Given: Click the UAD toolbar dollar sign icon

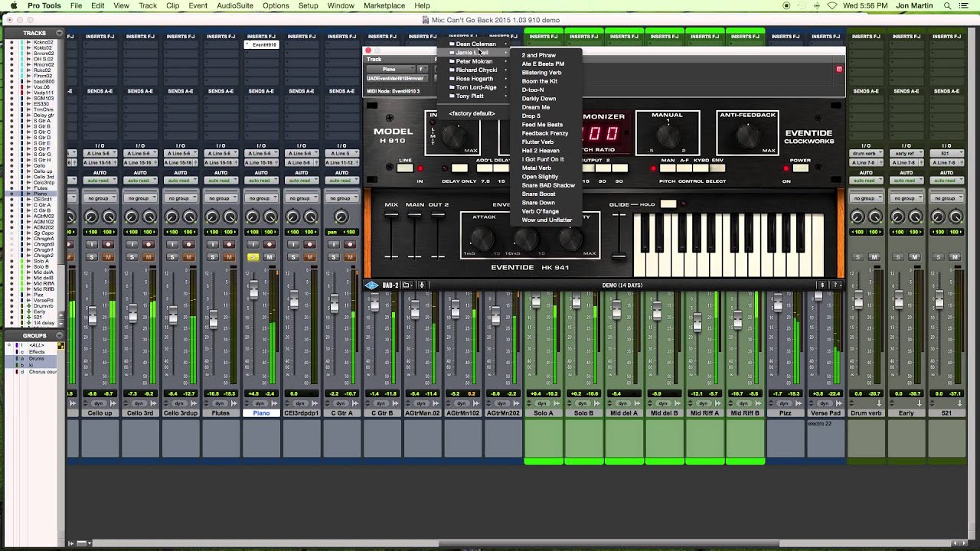Looking at the screenshot, I should (823, 285).
